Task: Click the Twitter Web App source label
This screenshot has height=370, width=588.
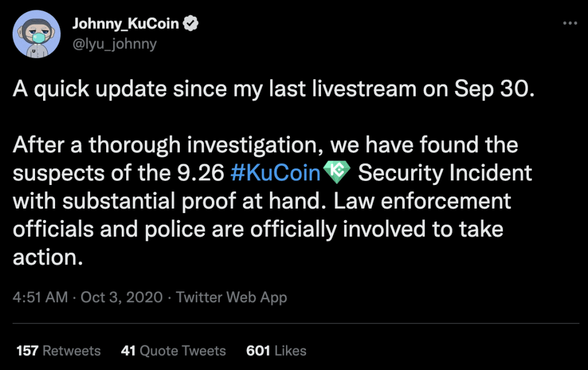Action: pos(232,298)
